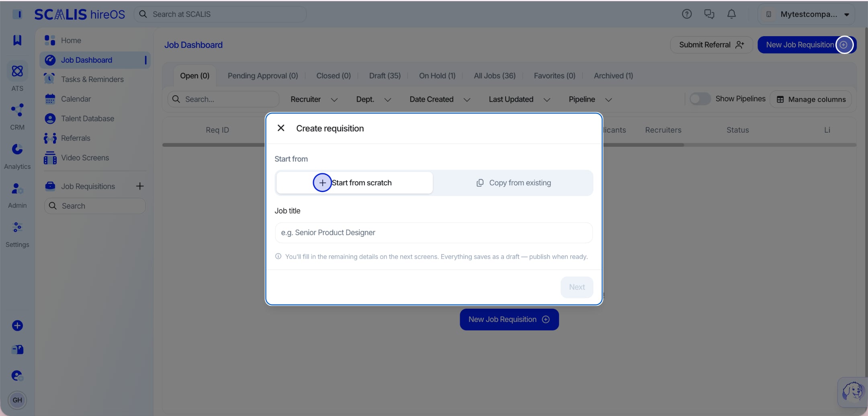Click the Home tiles icon in sidebar
This screenshot has height=416, width=868.
click(50, 40)
